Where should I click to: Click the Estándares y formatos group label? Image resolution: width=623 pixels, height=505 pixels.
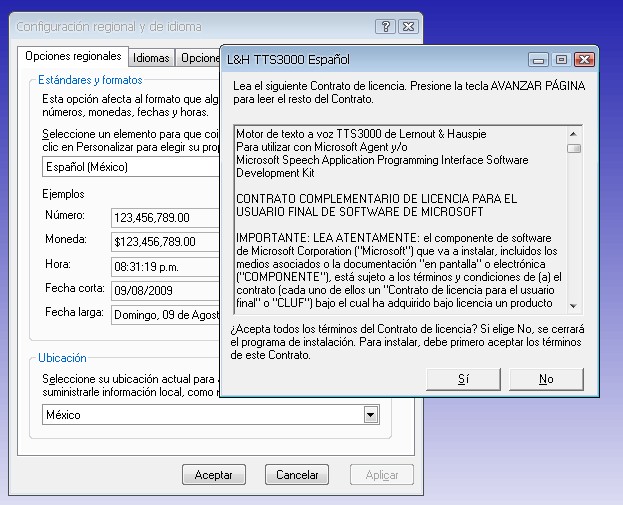pyautogui.click(x=90, y=80)
